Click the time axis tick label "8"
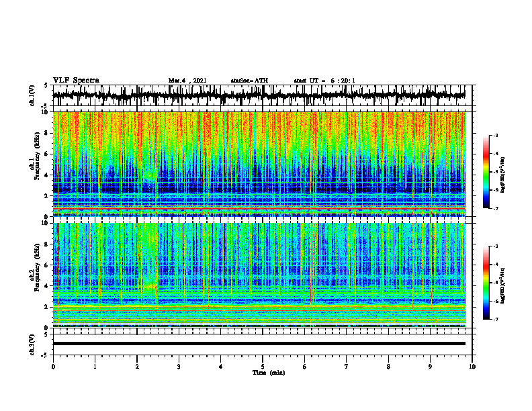 [388, 367]
